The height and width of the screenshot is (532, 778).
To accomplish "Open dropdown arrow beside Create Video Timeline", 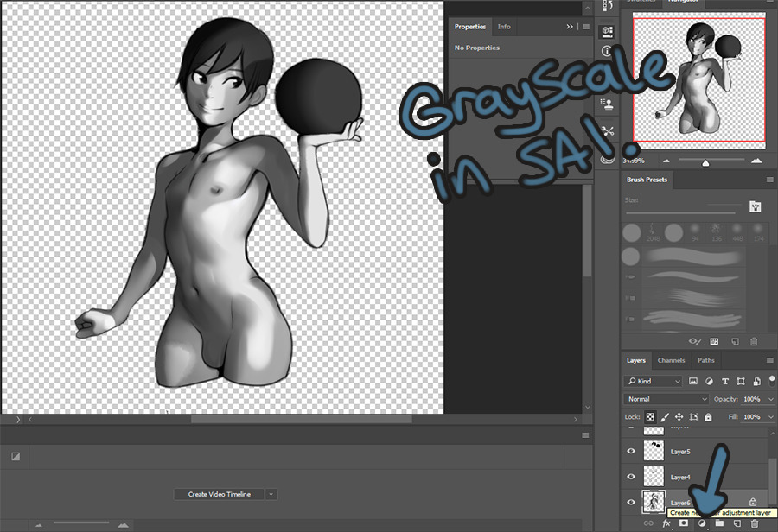I will pos(271,494).
